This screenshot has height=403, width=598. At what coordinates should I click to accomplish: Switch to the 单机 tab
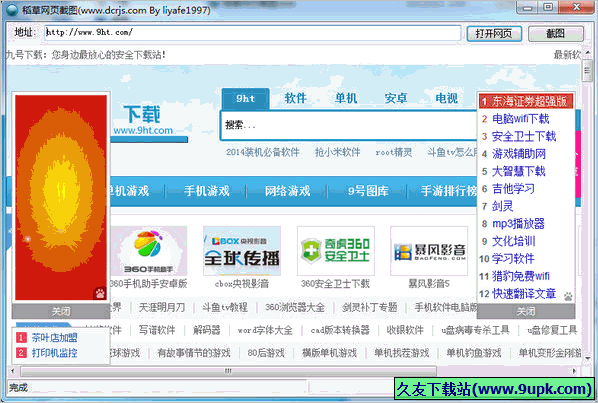tap(346, 98)
